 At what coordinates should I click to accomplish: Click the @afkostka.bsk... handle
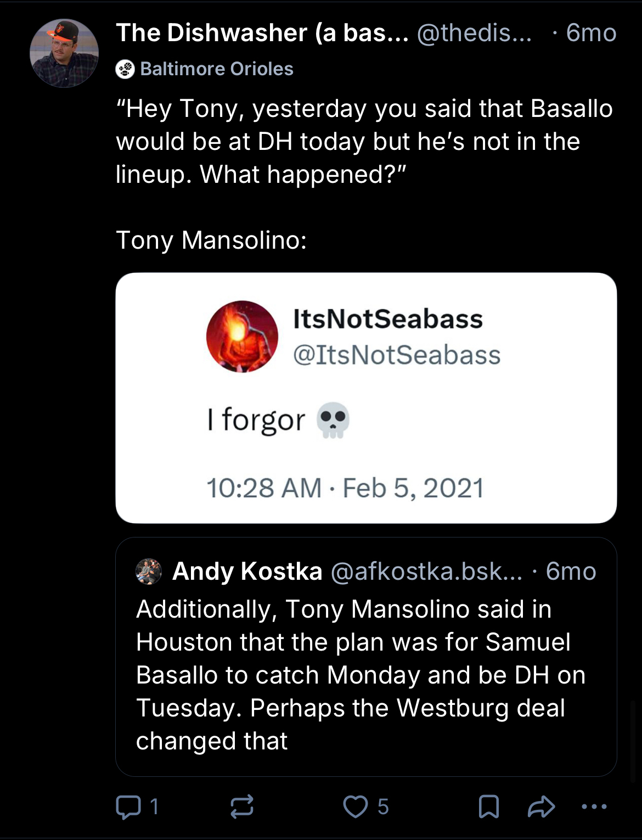(x=426, y=572)
